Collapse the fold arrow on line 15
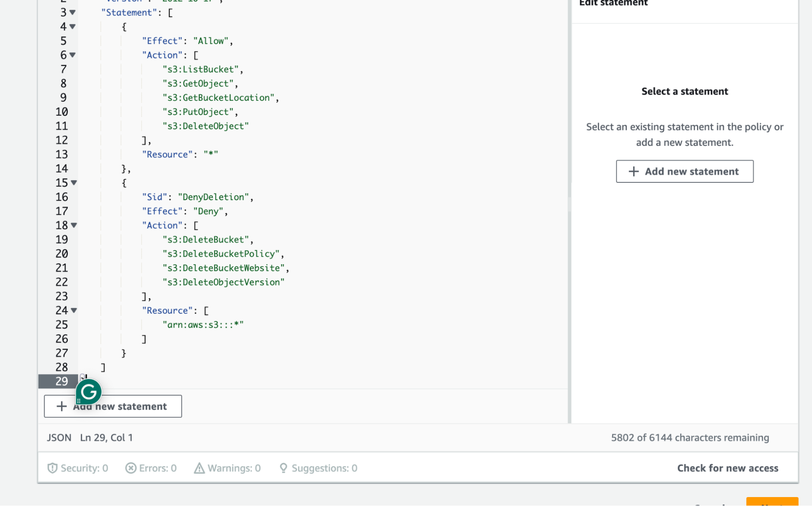The height and width of the screenshot is (506, 812). pyautogui.click(x=74, y=183)
